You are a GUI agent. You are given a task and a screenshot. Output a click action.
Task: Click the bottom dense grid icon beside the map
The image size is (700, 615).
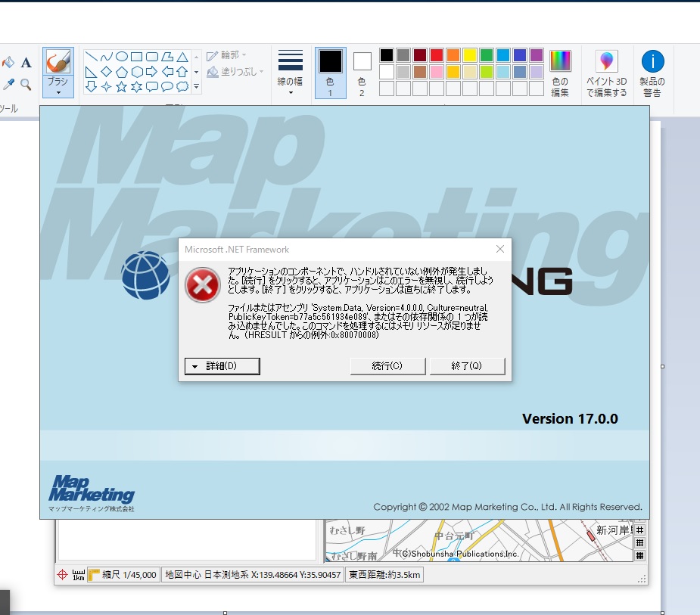point(639,556)
